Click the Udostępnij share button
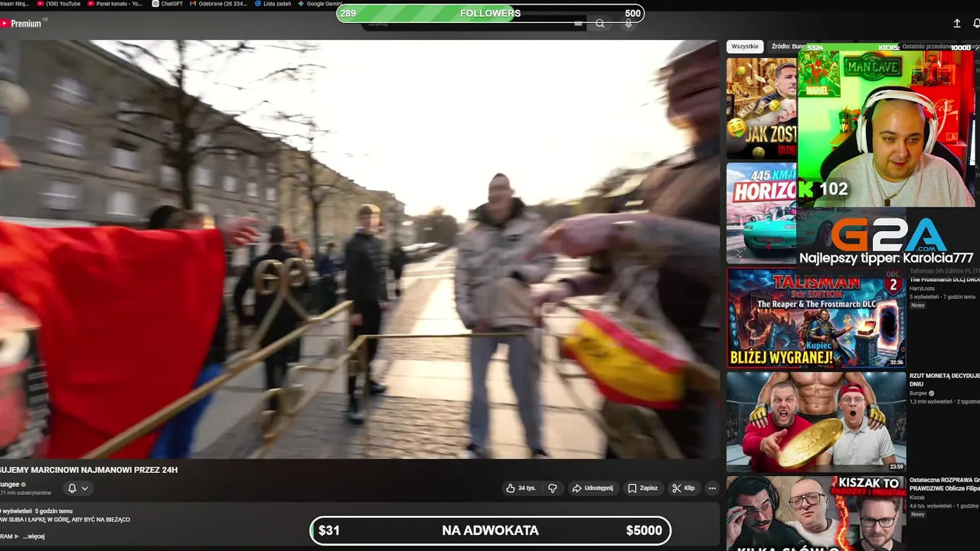 pyautogui.click(x=593, y=488)
